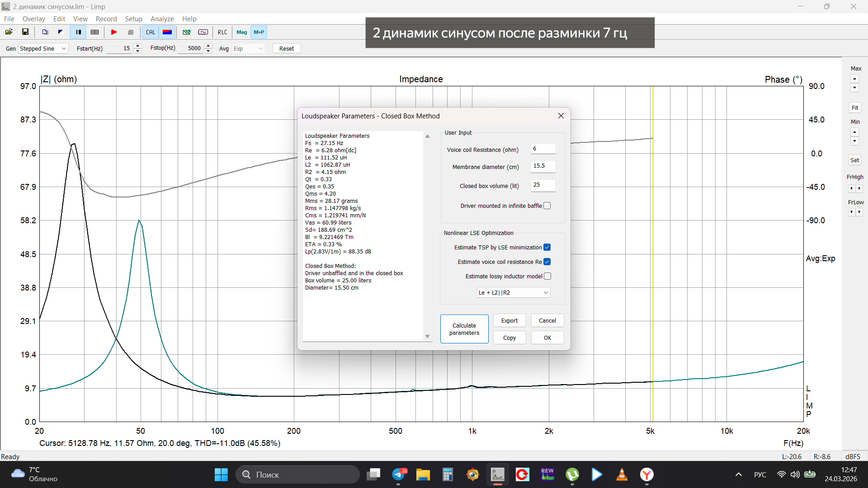Check Estimate lossy inductor model
The height and width of the screenshot is (488, 868).
point(547,277)
